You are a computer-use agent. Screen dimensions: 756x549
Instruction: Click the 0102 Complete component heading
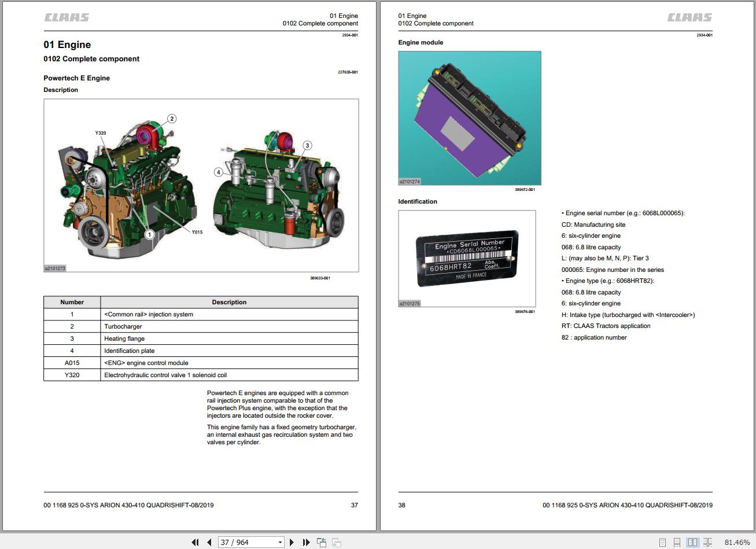pyautogui.click(x=91, y=58)
